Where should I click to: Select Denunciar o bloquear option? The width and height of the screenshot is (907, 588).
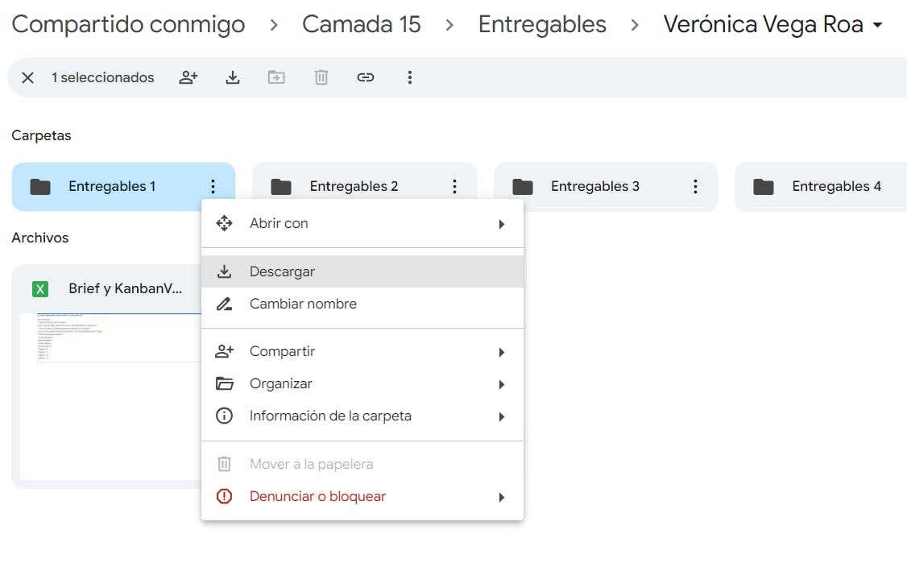point(317,497)
